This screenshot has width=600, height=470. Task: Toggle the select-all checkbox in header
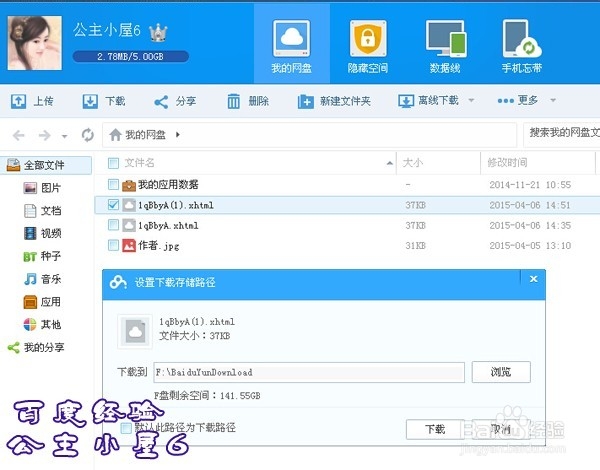(113, 163)
